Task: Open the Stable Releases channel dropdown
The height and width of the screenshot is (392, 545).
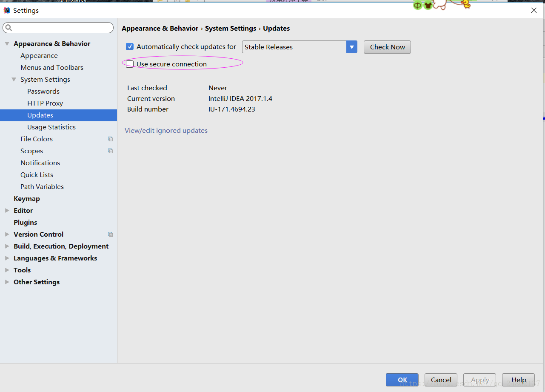Action: click(x=352, y=47)
